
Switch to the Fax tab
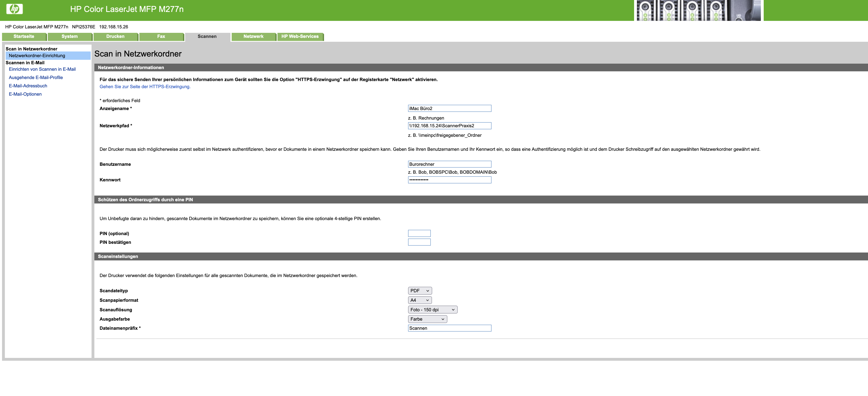click(x=161, y=36)
